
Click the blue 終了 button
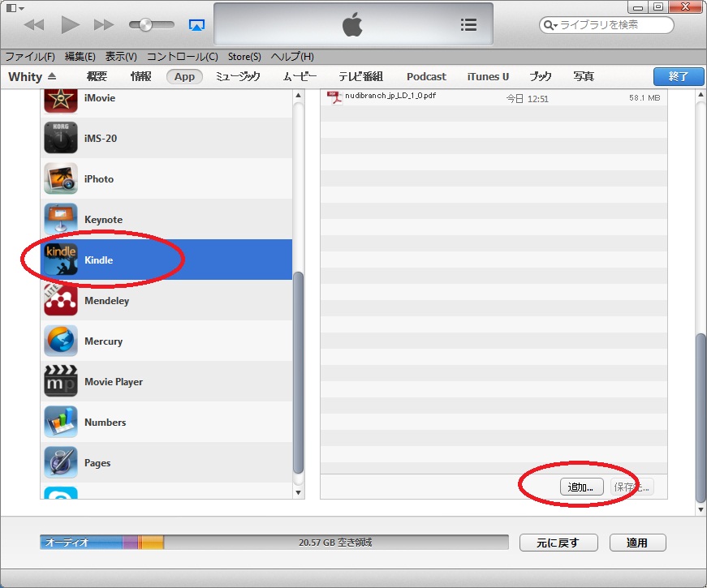[x=678, y=76]
